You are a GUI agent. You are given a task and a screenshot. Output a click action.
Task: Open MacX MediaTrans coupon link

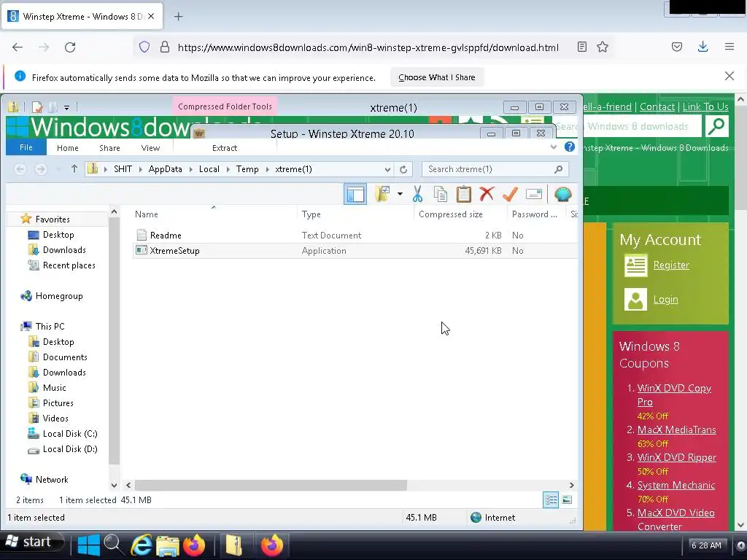676,429
